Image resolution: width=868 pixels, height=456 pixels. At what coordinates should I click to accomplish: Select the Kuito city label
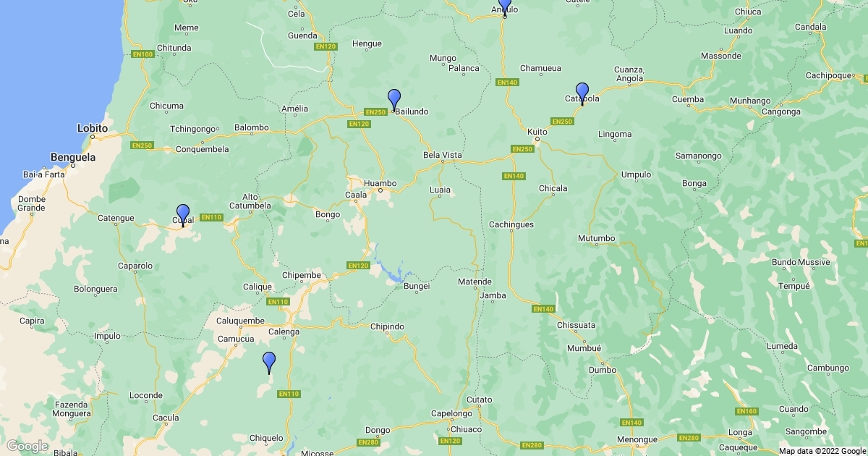[537, 132]
